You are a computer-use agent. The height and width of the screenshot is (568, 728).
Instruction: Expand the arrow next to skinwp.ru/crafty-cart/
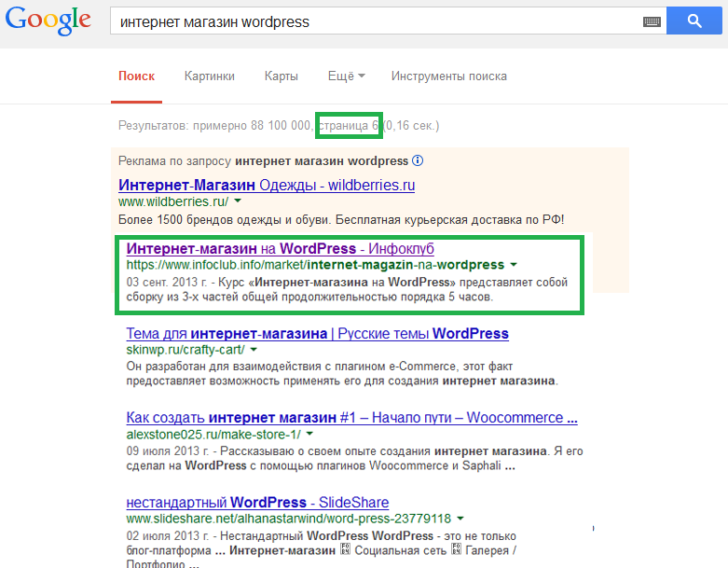pyautogui.click(x=254, y=349)
